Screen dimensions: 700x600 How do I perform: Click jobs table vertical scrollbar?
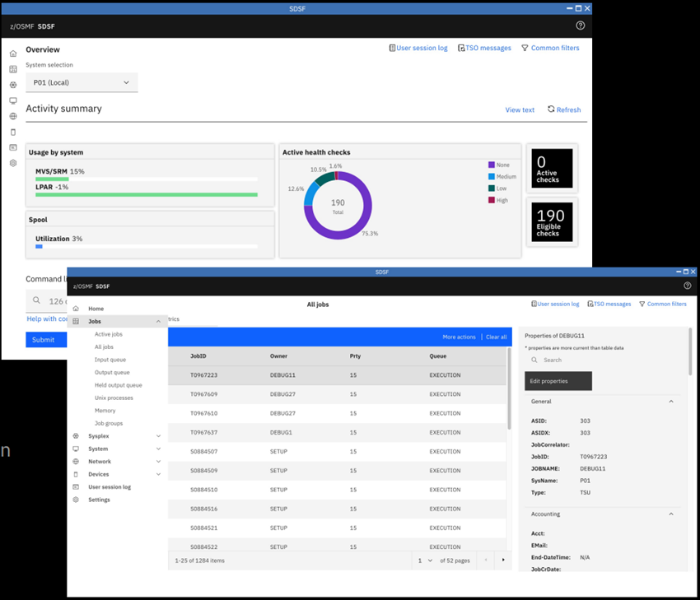click(x=509, y=388)
